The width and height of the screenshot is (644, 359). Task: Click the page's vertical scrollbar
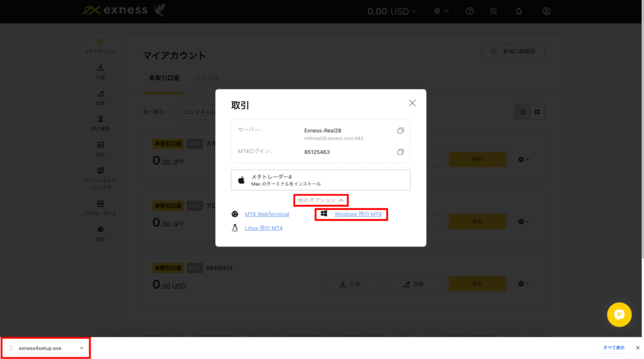click(x=642, y=140)
